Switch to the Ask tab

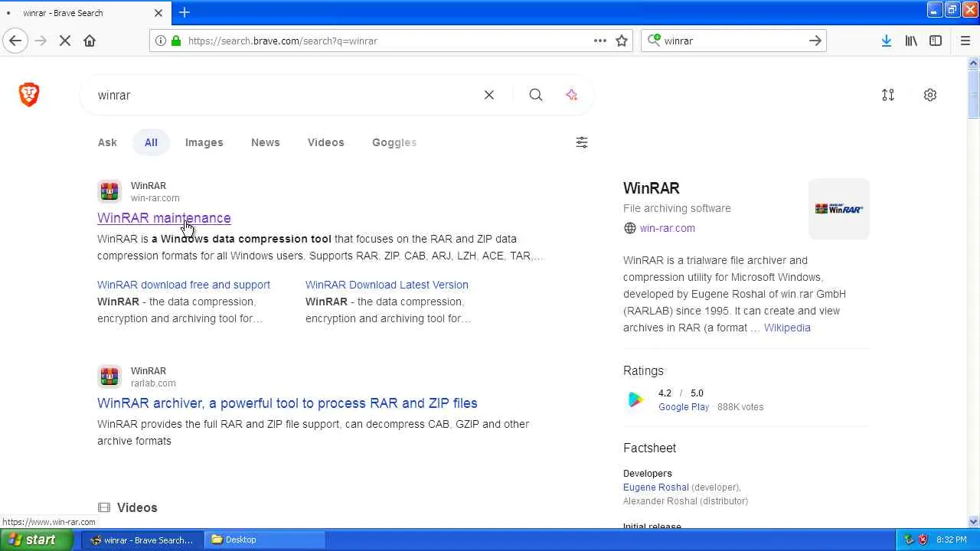point(107,142)
